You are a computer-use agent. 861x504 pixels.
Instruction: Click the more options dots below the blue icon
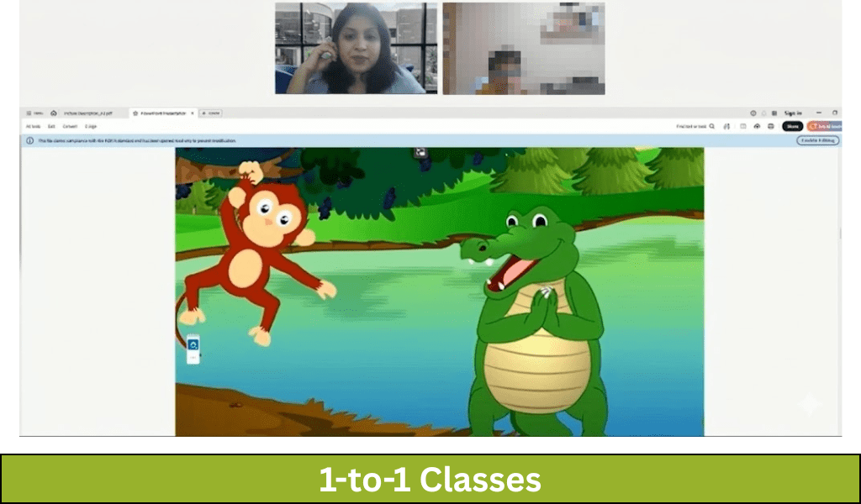[x=193, y=357]
